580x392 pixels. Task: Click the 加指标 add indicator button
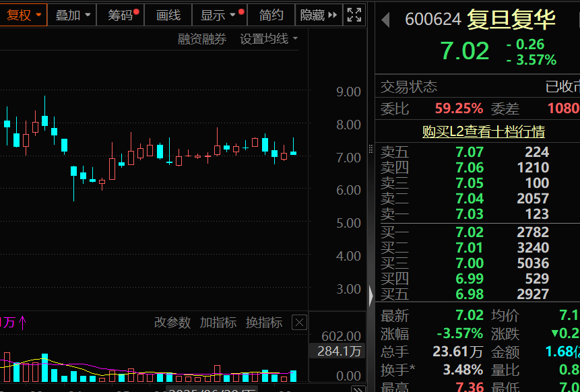pos(218,322)
